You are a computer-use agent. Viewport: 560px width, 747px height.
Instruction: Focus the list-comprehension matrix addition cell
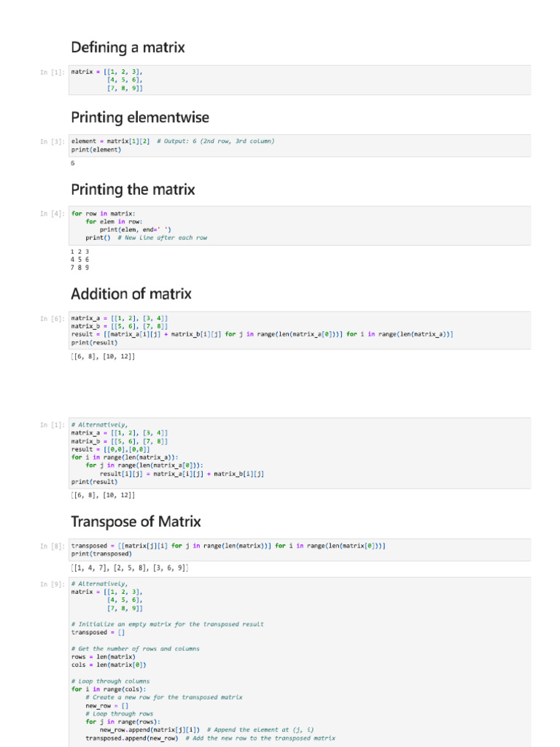pyautogui.click(x=299, y=330)
